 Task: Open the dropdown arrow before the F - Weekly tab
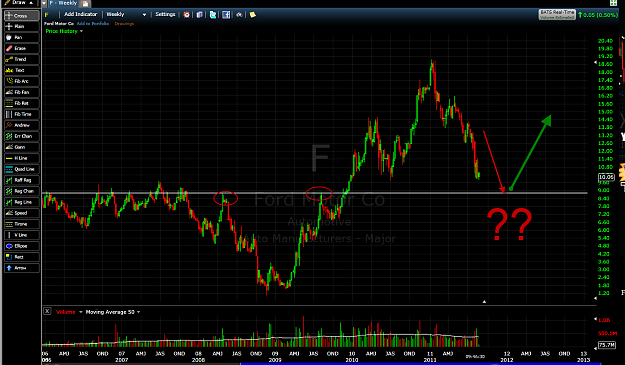pos(44,3)
